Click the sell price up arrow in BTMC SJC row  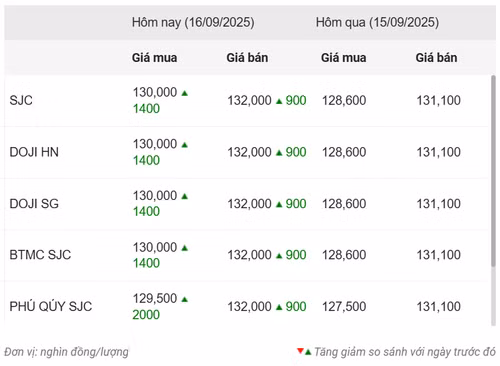click(279, 256)
